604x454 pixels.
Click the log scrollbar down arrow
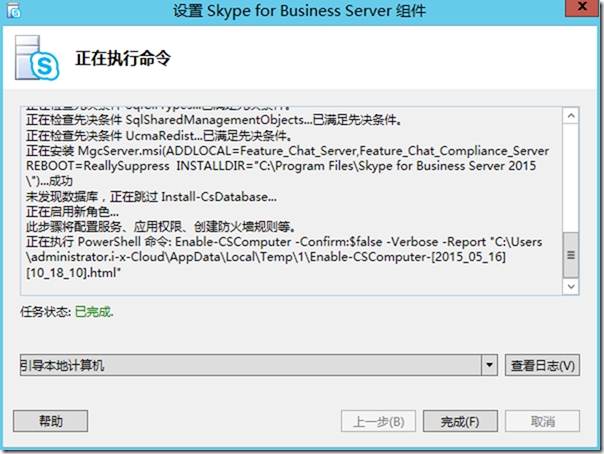click(571, 286)
